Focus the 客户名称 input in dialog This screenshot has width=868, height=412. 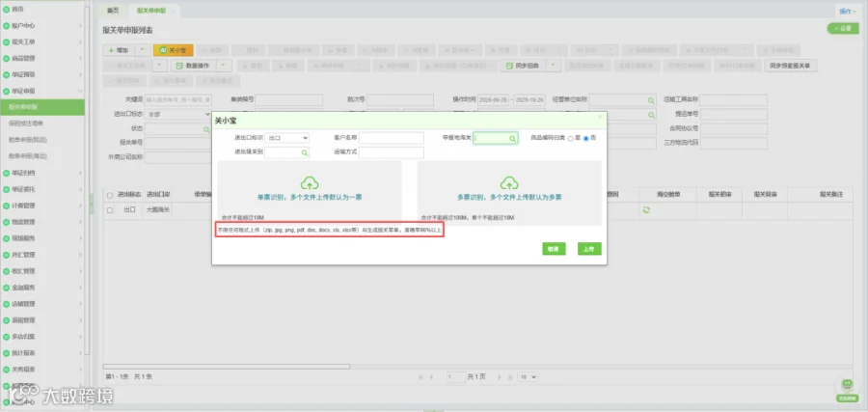pyautogui.click(x=392, y=138)
